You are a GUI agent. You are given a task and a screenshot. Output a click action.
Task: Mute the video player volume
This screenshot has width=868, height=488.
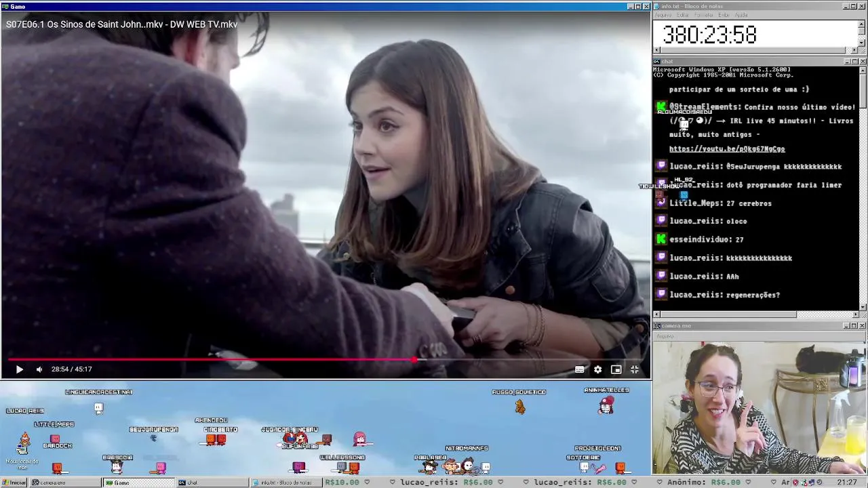click(39, 369)
